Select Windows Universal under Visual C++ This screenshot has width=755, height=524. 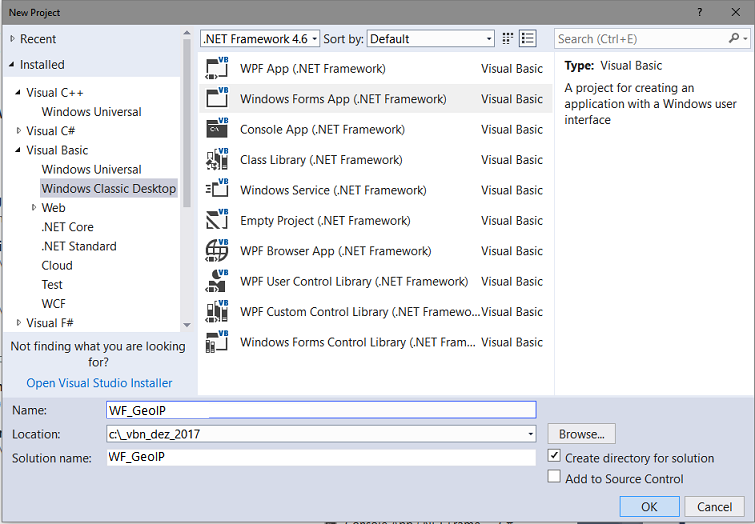(x=91, y=112)
